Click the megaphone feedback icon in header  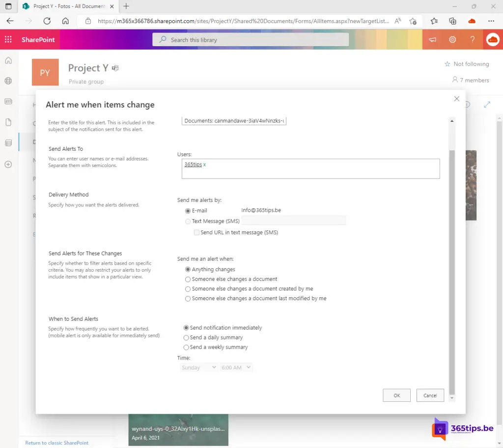pos(433,40)
